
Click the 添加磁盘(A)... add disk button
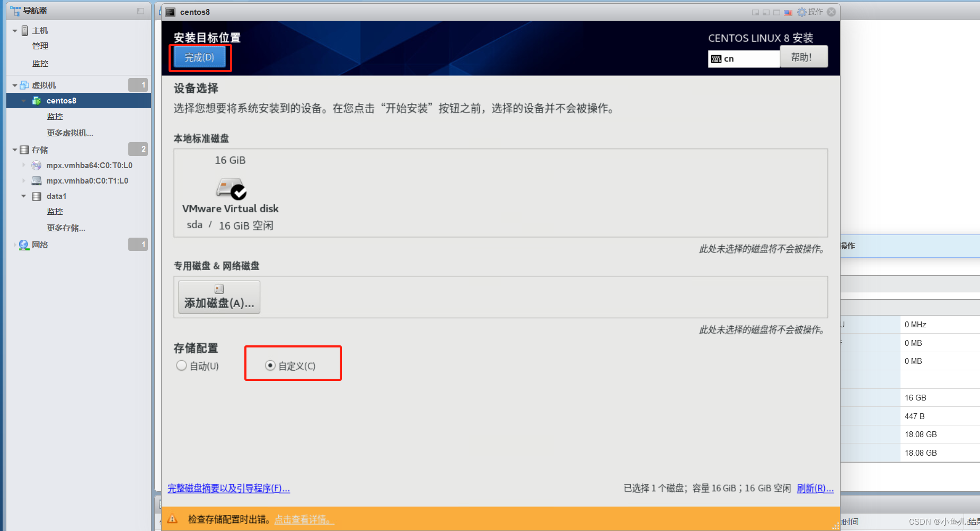click(x=219, y=297)
